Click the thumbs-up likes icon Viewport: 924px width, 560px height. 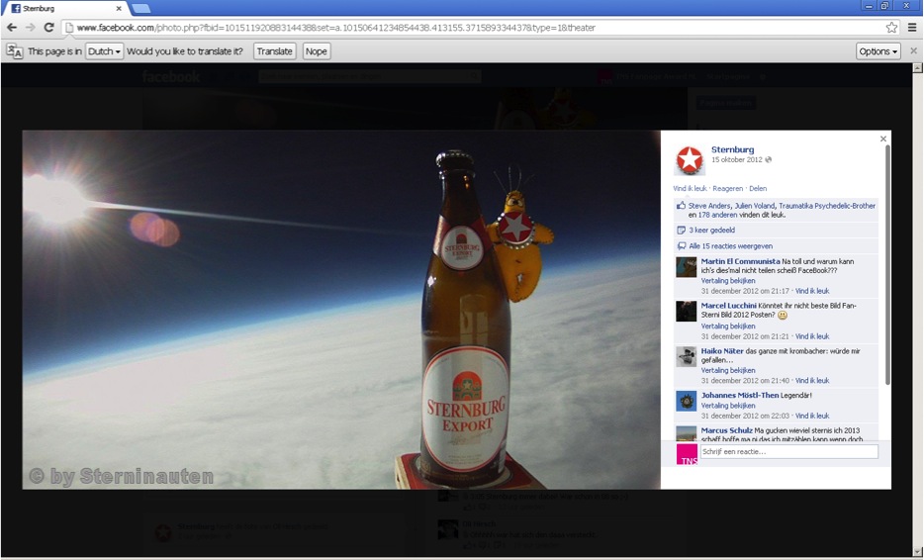(x=682, y=206)
